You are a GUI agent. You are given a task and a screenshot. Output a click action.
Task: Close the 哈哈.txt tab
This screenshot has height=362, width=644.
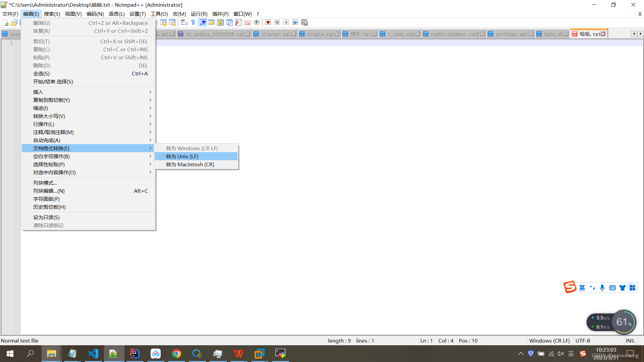click(x=603, y=34)
